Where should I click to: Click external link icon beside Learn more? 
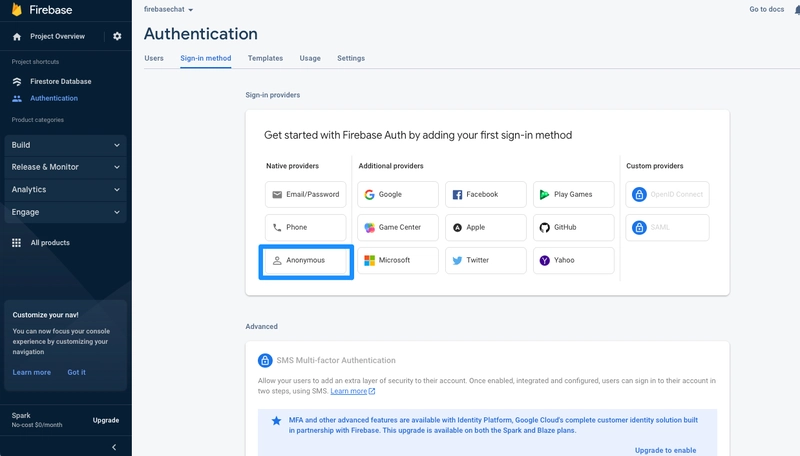372,391
